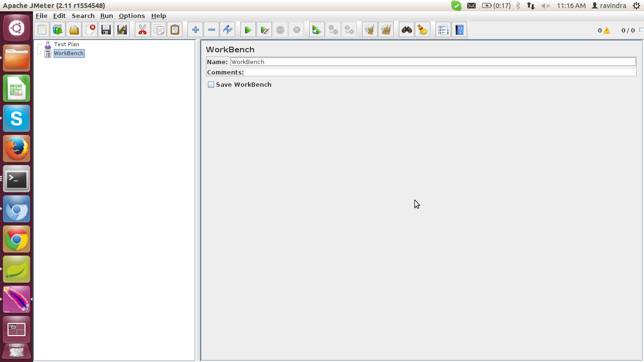Launch Files manager from the dock

pos(17,58)
